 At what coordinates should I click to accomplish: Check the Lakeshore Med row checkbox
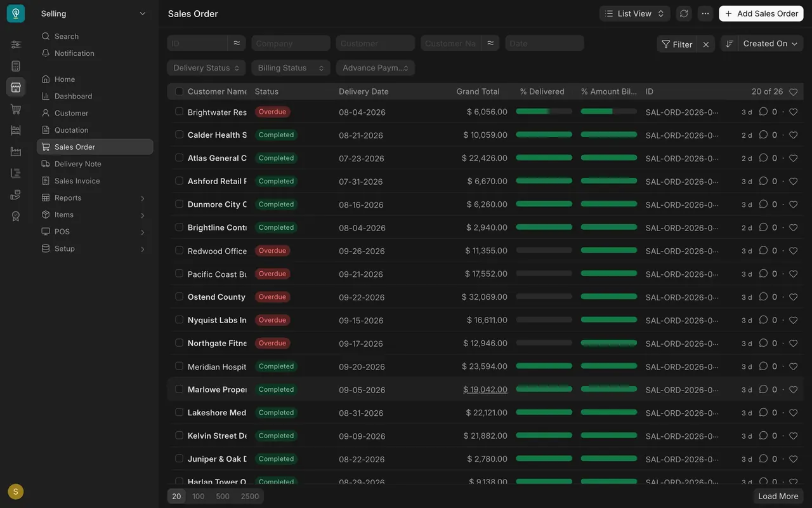[179, 412]
